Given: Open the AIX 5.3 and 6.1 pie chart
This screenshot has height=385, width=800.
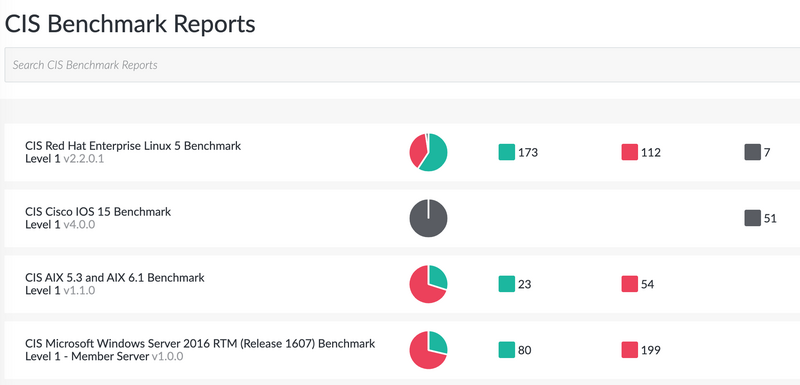Looking at the screenshot, I should coord(429,284).
